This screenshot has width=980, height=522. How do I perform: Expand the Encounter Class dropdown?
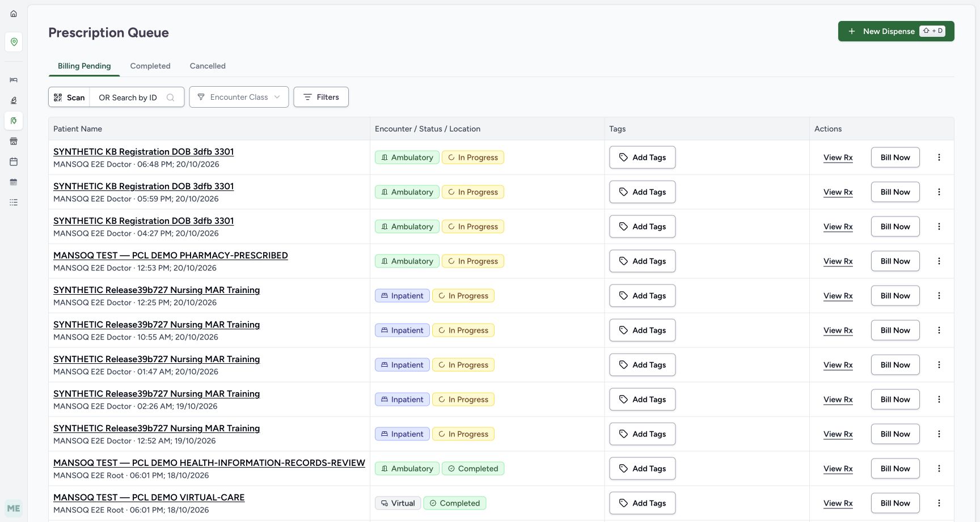pyautogui.click(x=239, y=97)
